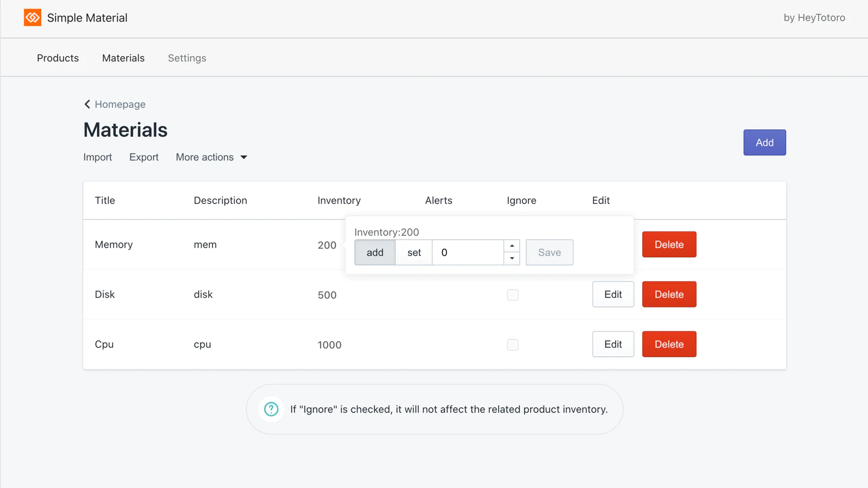Increase inventory value with up arrow
Viewport: 868px width, 488px height.
click(512, 246)
